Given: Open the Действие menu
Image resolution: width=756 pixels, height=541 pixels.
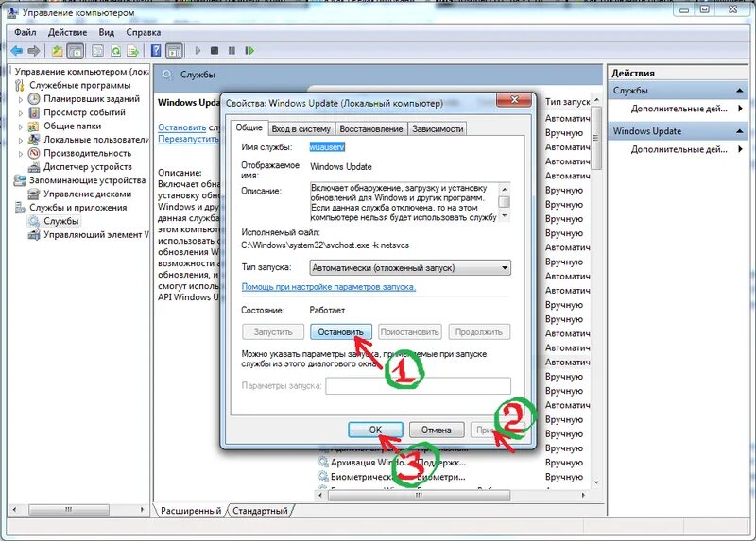Looking at the screenshot, I should tap(67, 32).
